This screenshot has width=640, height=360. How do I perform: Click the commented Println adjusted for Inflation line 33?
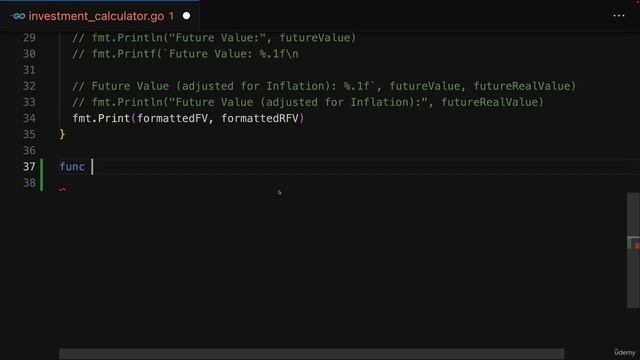(308, 102)
